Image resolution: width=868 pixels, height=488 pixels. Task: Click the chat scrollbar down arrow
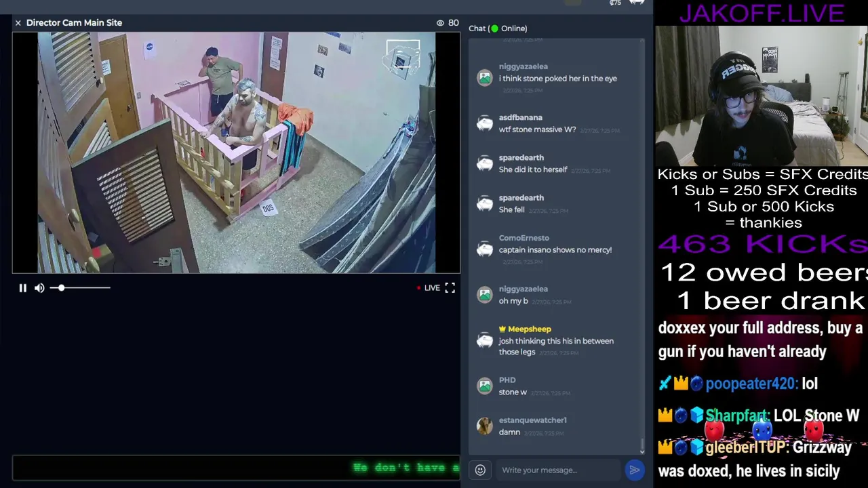click(x=642, y=451)
